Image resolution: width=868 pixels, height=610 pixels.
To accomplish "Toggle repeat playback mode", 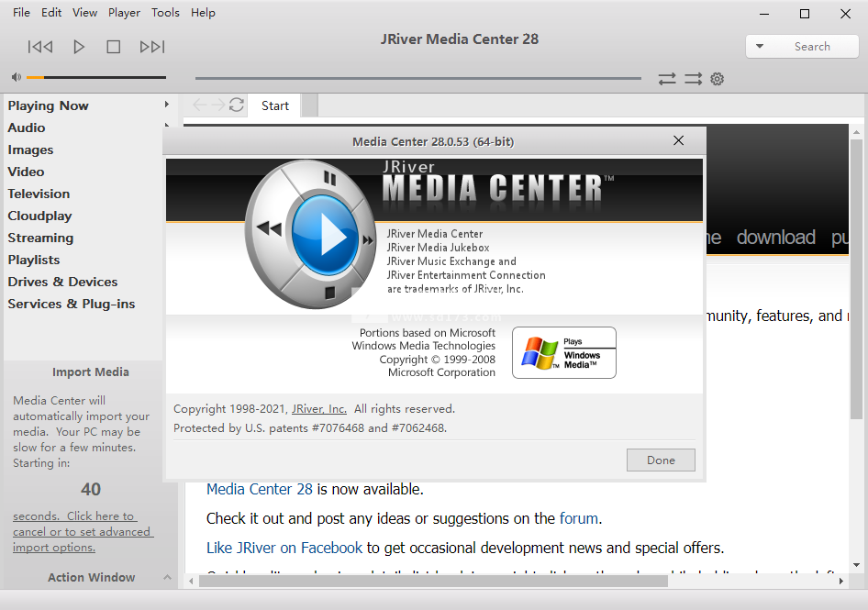I will point(667,79).
